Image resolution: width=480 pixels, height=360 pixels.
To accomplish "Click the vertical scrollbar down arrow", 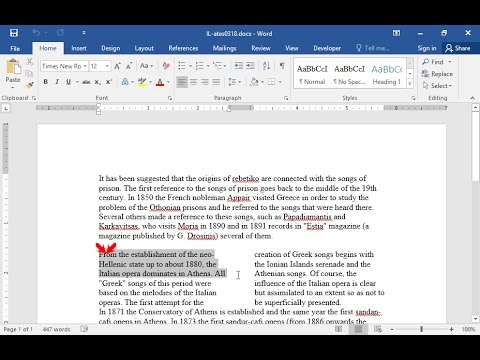I will pos(476,318).
